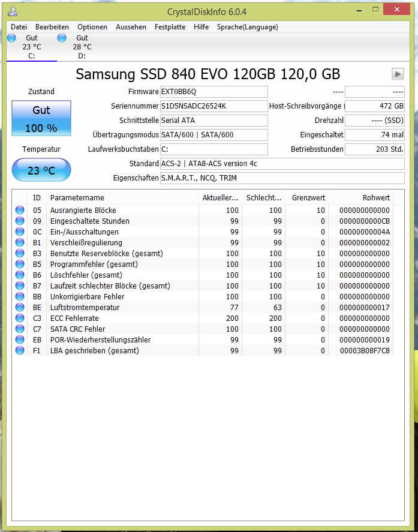
Task: Click the Zustand label
Action: pyautogui.click(x=41, y=92)
